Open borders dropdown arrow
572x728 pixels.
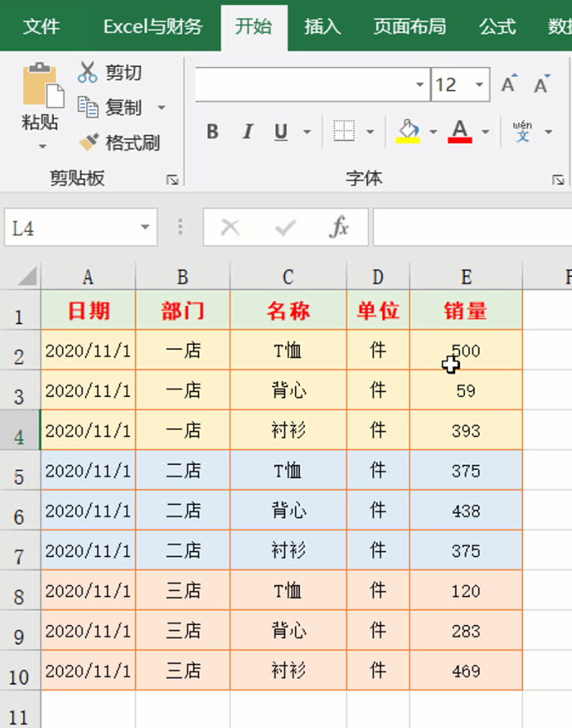(x=370, y=132)
